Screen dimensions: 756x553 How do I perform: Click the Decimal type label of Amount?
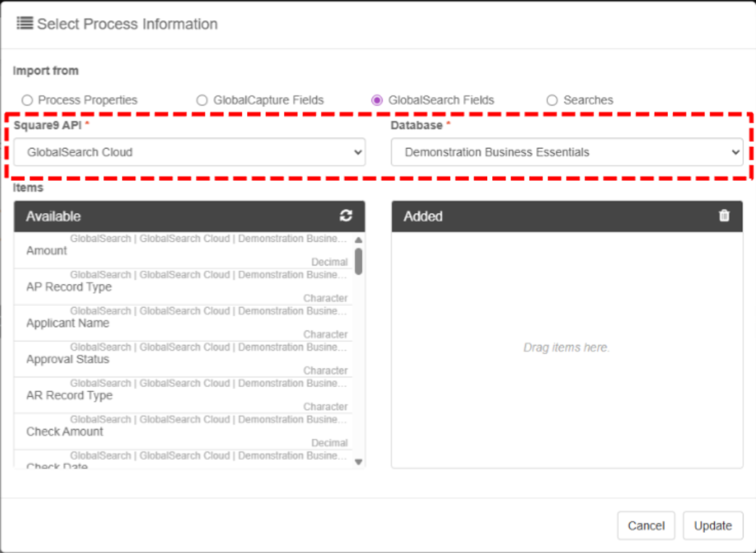pyautogui.click(x=330, y=262)
